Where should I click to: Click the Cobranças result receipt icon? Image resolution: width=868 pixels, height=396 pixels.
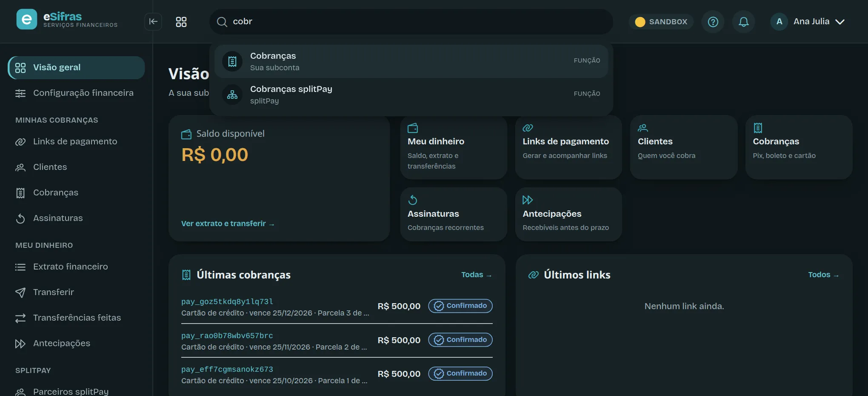coord(232,61)
